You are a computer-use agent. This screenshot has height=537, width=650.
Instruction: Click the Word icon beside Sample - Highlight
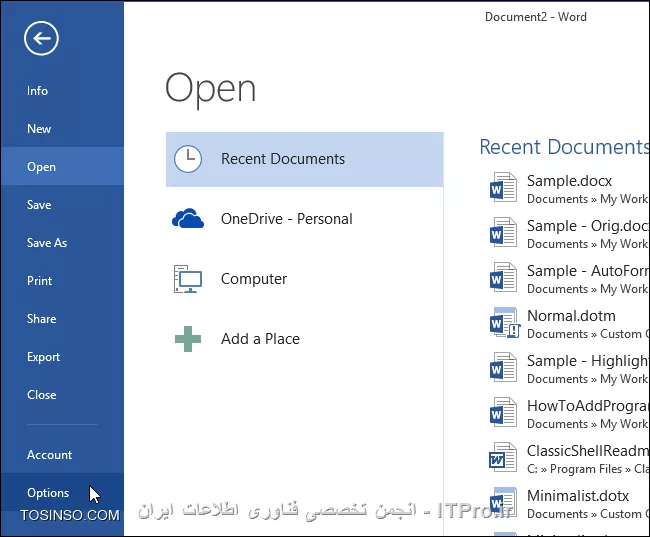(503, 368)
